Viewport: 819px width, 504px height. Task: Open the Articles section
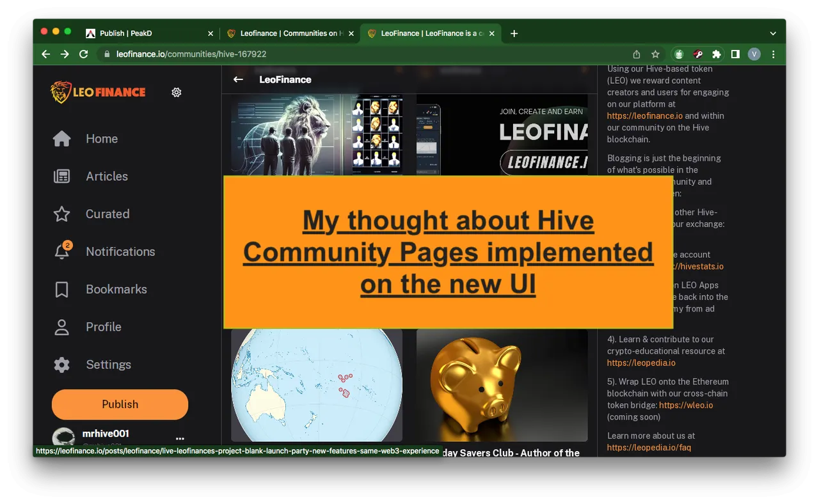pos(91,177)
